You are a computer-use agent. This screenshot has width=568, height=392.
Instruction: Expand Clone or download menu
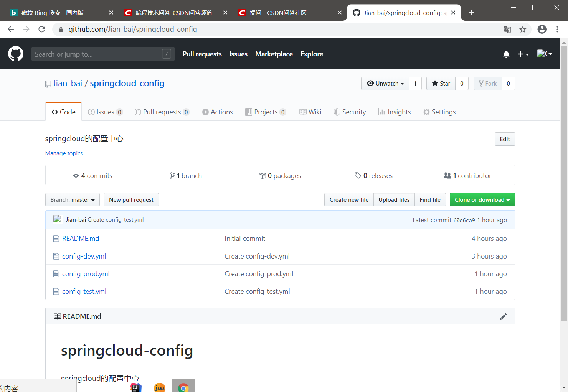(482, 200)
